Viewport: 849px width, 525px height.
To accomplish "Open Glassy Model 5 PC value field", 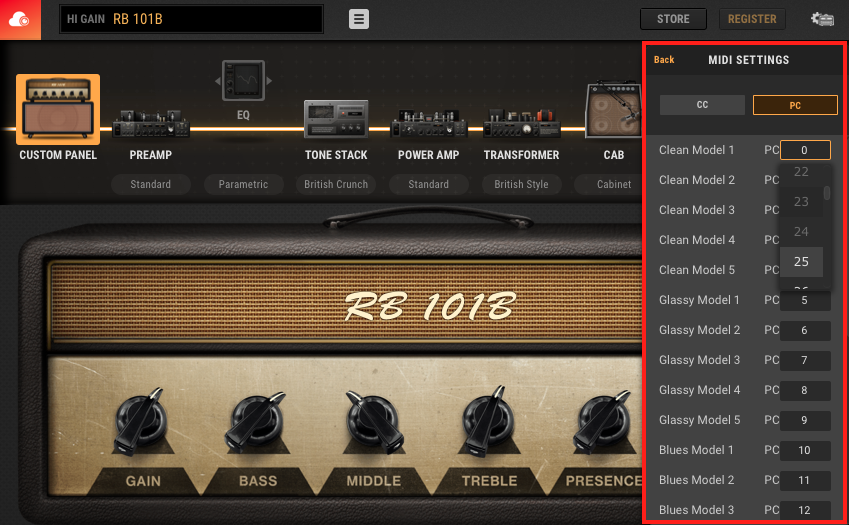I will pyautogui.click(x=805, y=421).
